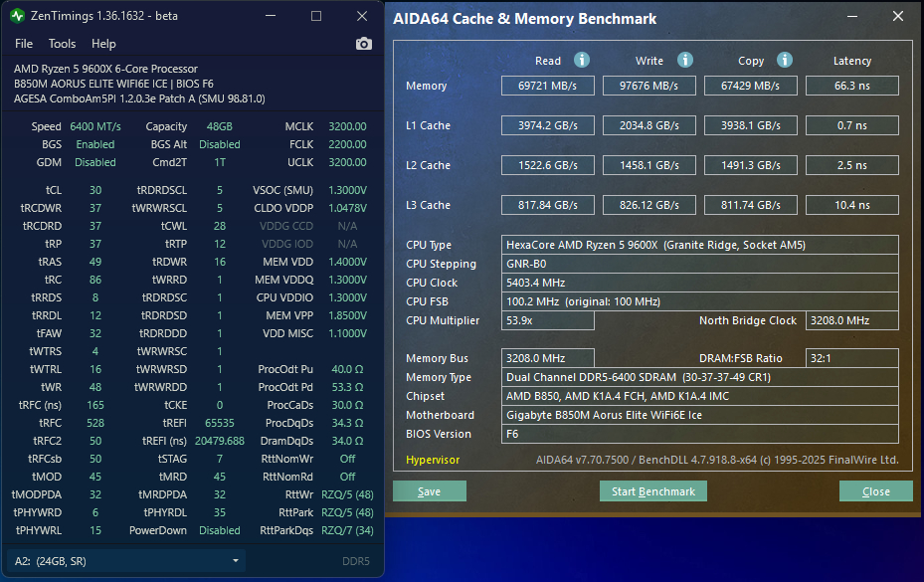Click tPHYRDL value 35
The width and height of the screenshot is (924, 582).
tap(219, 512)
